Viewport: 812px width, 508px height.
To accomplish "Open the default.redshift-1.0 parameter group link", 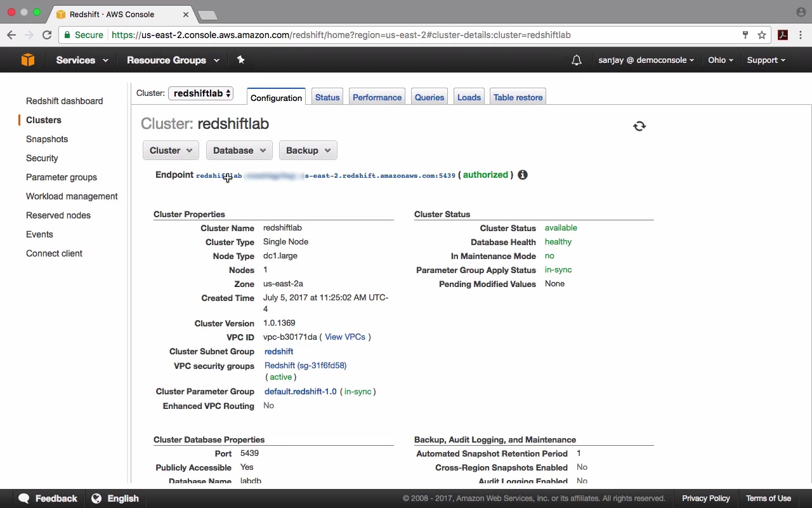I will (301, 392).
